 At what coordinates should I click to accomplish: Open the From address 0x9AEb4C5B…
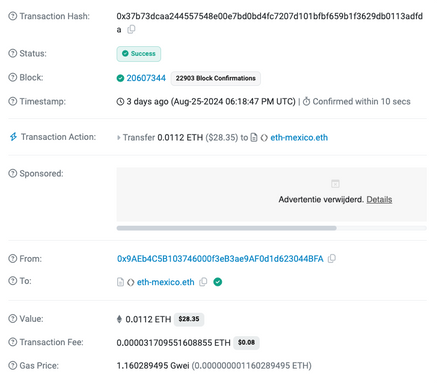pos(220,259)
